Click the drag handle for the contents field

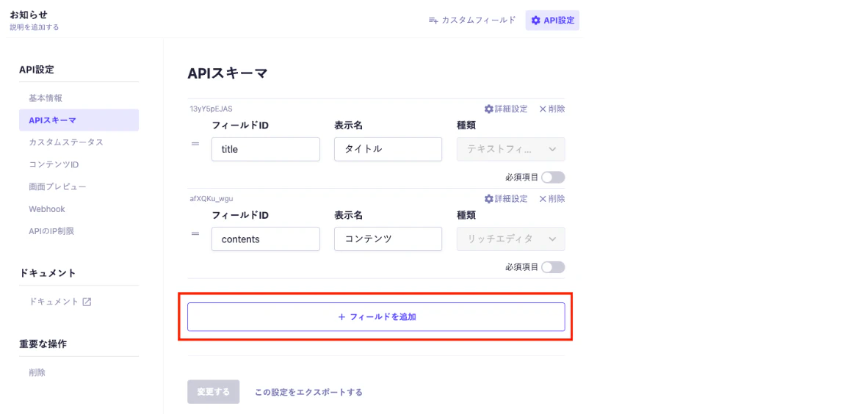tap(195, 233)
